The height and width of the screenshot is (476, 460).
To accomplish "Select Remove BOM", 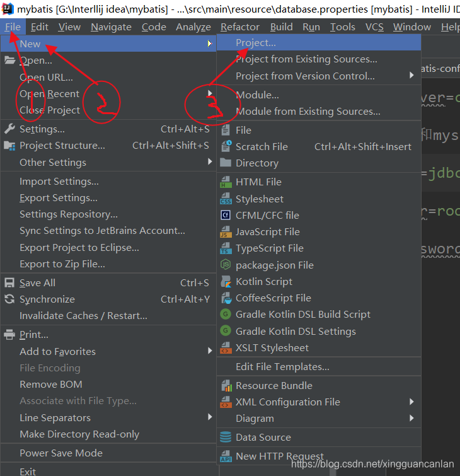I will (108, 385).
